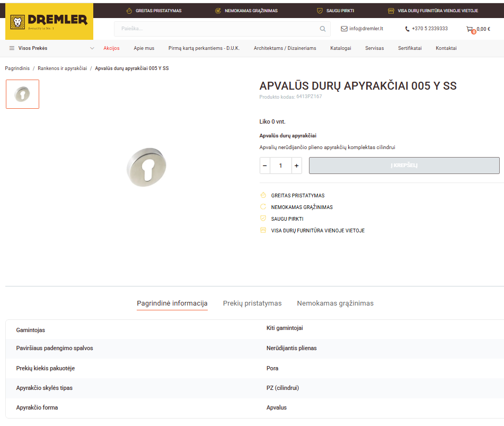Click the phone handset icon
The height and width of the screenshot is (426, 504).
click(x=407, y=29)
